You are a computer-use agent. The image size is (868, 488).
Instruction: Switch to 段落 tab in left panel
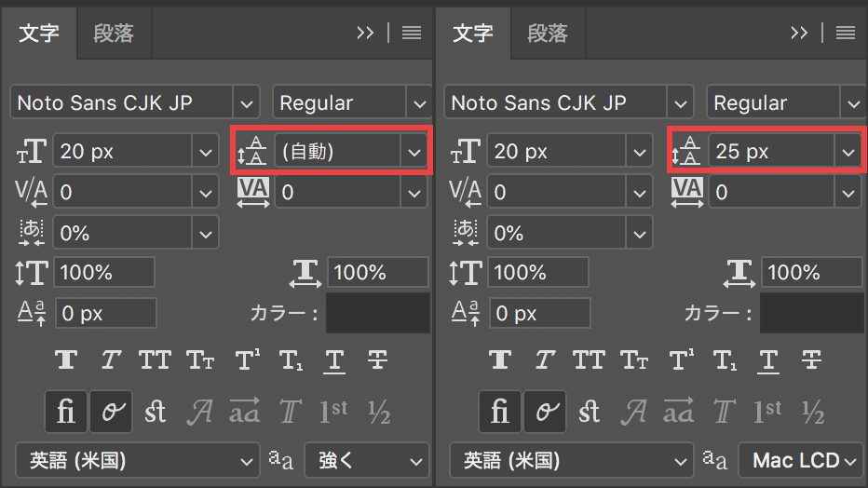pyautogui.click(x=114, y=34)
